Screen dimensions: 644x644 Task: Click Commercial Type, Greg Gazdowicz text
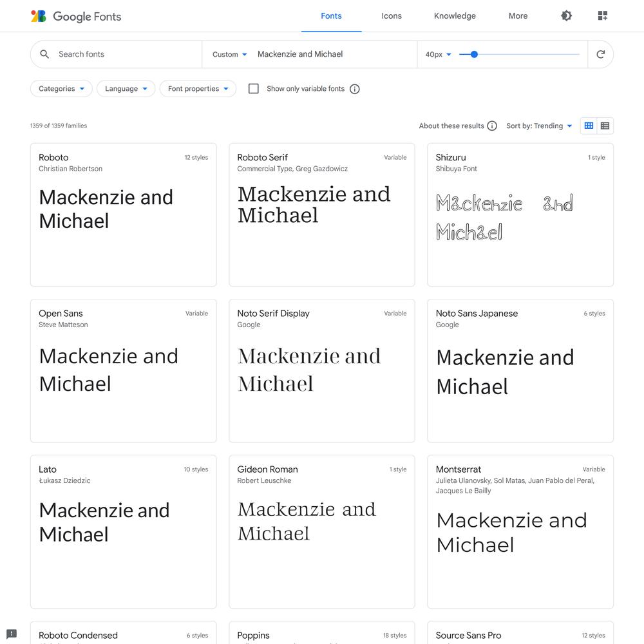(x=292, y=169)
